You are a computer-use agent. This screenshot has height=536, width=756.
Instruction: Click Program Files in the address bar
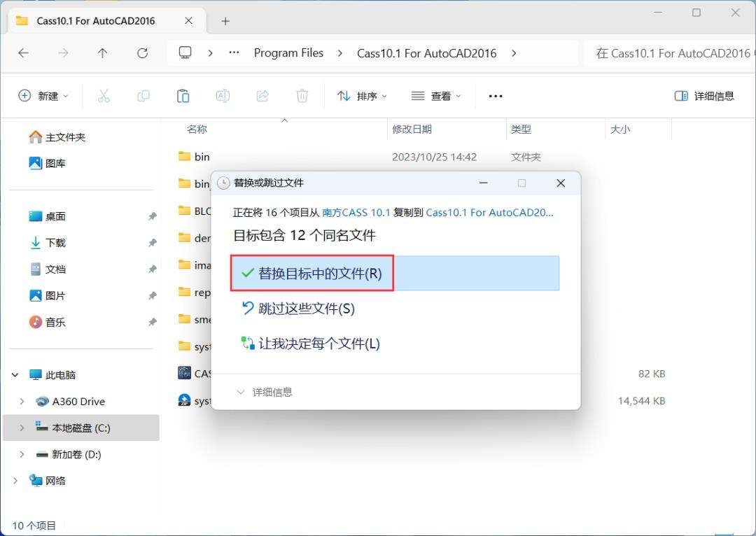[289, 53]
